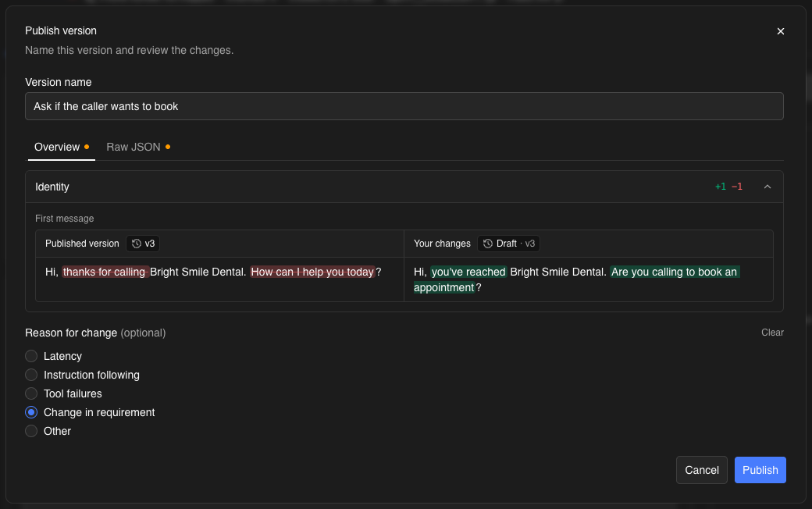812x509 pixels.
Task: Cancel publishing the version
Action: tap(702, 470)
